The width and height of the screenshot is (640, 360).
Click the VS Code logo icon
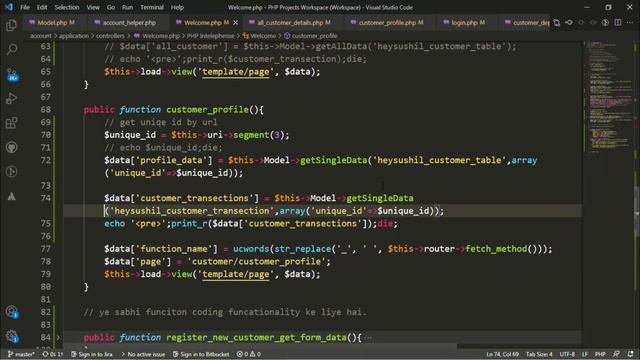click(9, 7)
